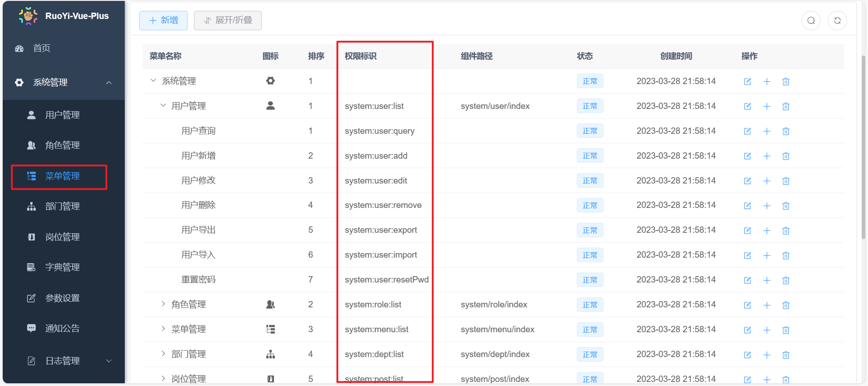This screenshot has height=386, width=868.
Task: Edit the 角色管理 table row
Action: 747,305
